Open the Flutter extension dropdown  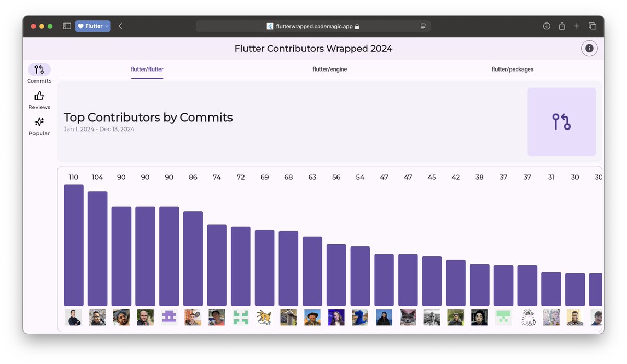click(92, 26)
